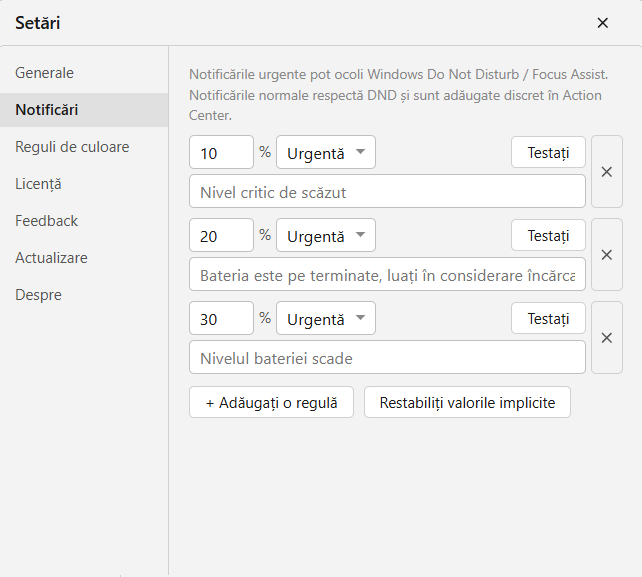Remove the 30% notification rule
Viewport: 642px width, 577px height.
coord(607,338)
